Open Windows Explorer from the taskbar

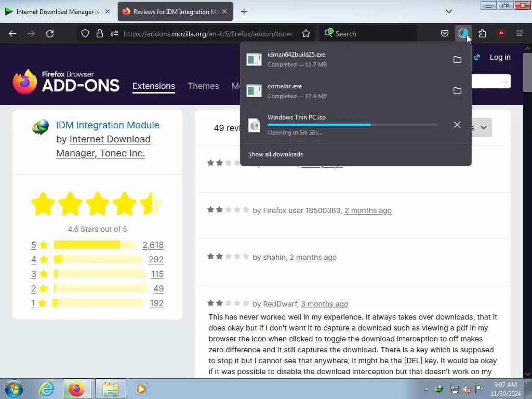[111, 389]
